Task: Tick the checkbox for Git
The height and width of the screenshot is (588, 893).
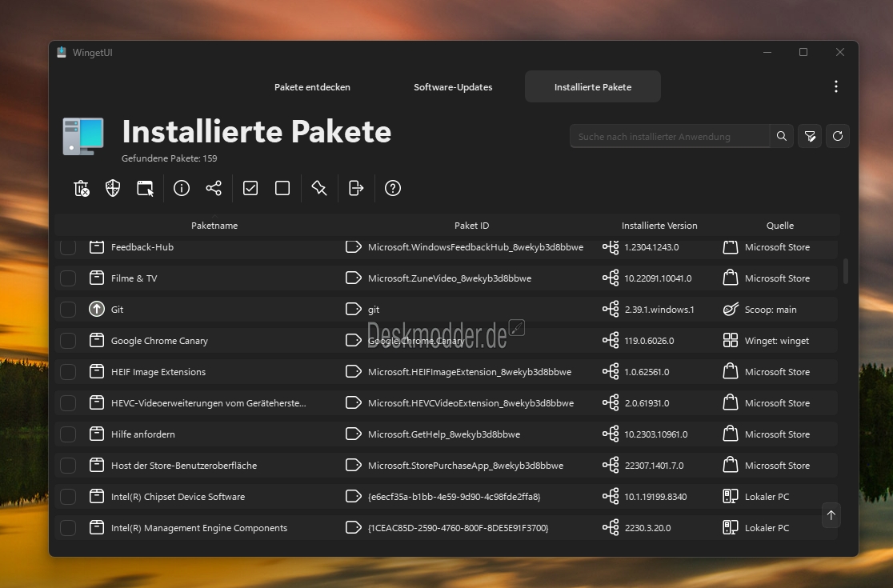Action: (68, 310)
